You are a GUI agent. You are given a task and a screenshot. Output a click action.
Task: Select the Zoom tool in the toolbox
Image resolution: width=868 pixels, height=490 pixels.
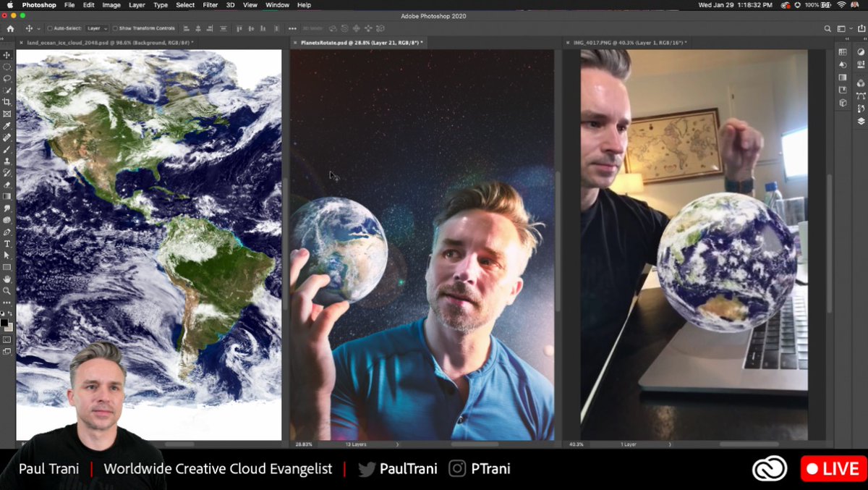point(7,291)
